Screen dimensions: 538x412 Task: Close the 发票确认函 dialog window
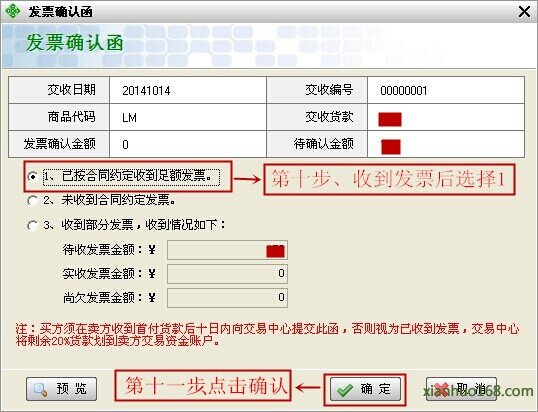524,12
